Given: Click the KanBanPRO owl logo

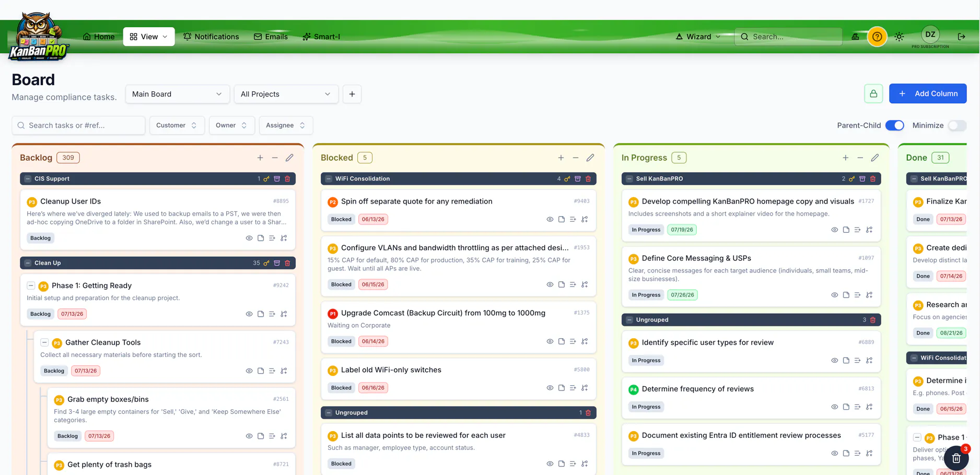Looking at the screenshot, I should point(39,37).
